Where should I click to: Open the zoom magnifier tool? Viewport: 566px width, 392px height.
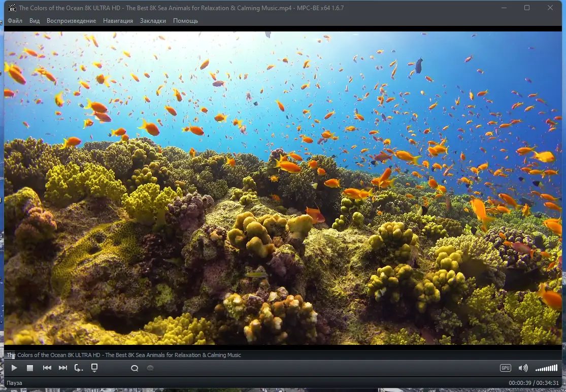[x=135, y=368]
